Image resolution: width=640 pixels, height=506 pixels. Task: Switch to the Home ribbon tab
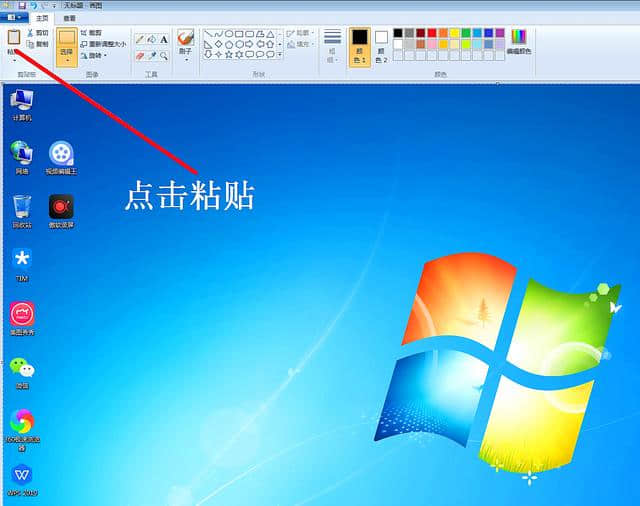click(x=42, y=18)
